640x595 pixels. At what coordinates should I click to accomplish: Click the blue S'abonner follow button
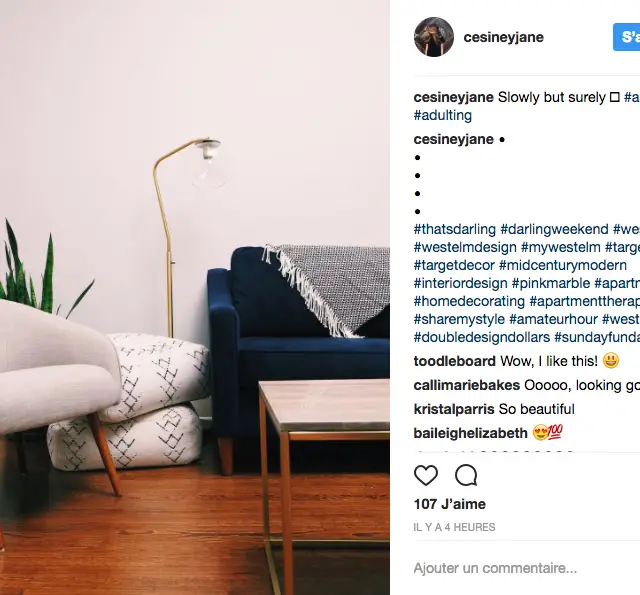coord(627,37)
